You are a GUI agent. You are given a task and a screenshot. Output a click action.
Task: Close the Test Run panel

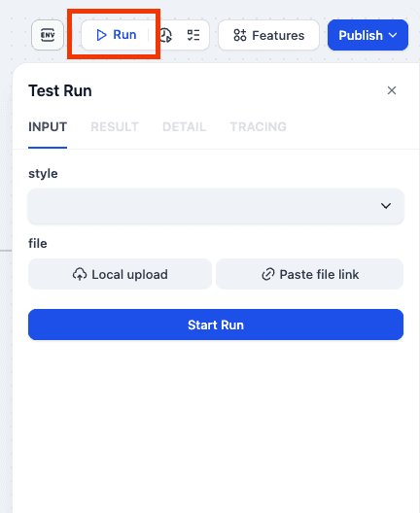(x=392, y=90)
